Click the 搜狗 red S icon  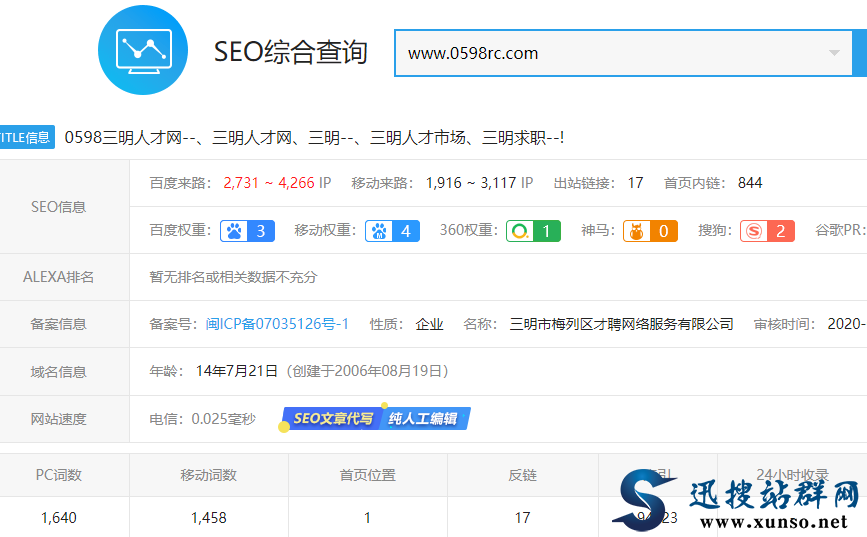click(x=754, y=231)
